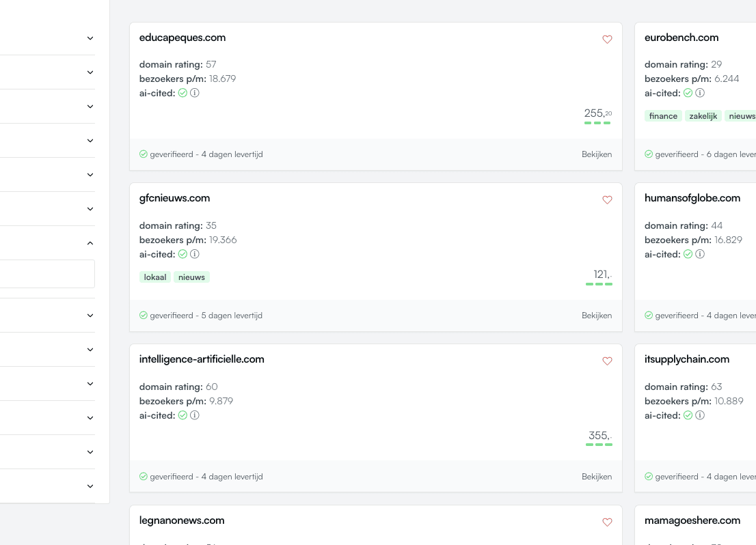Click the heart icon for legnanonews.com
Image resolution: width=756 pixels, height=545 pixels.
(607, 522)
